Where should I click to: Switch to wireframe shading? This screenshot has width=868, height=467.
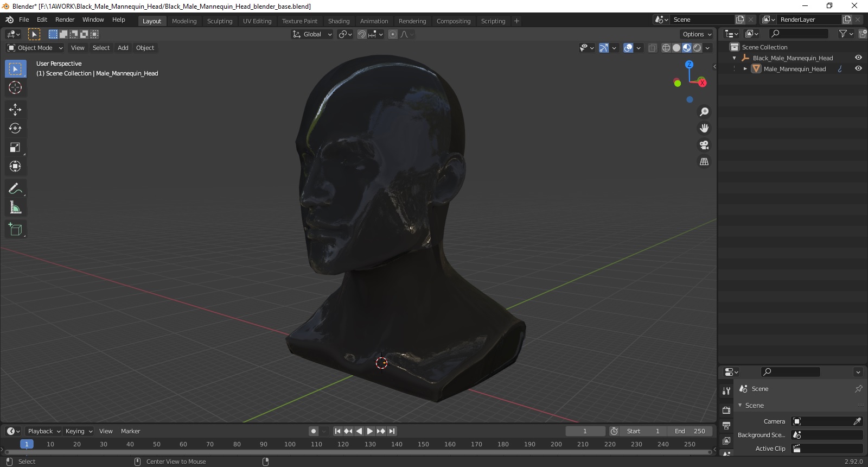[666, 48]
